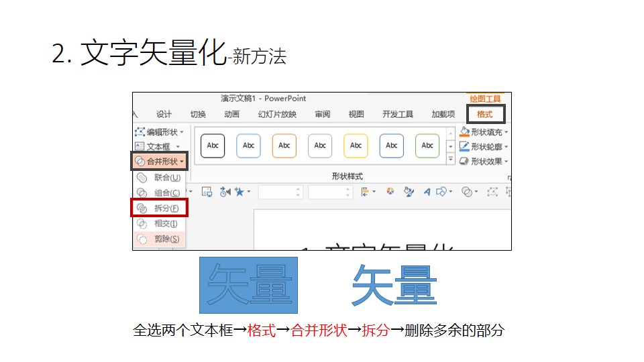Open 形状填充 (Shape Fill) options

click(x=484, y=132)
